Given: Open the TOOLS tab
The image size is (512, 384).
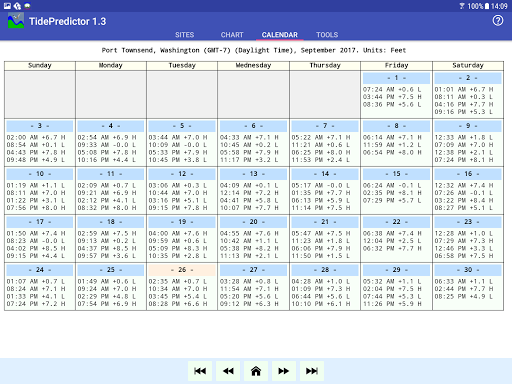Looking at the screenshot, I should coord(327,35).
